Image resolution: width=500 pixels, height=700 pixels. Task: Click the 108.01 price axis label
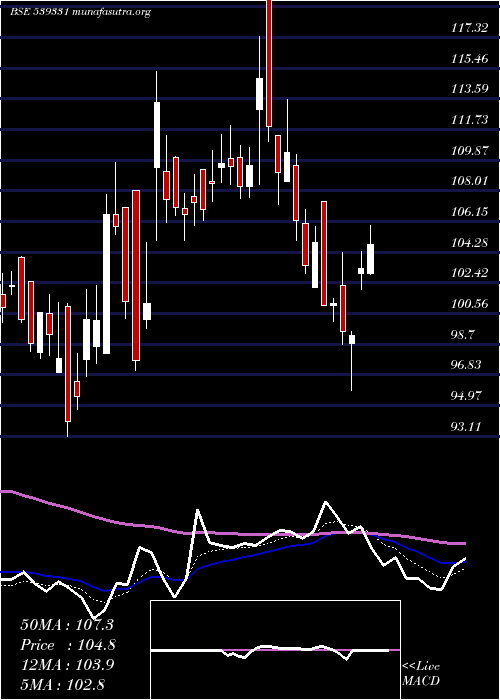pyautogui.click(x=469, y=181)
